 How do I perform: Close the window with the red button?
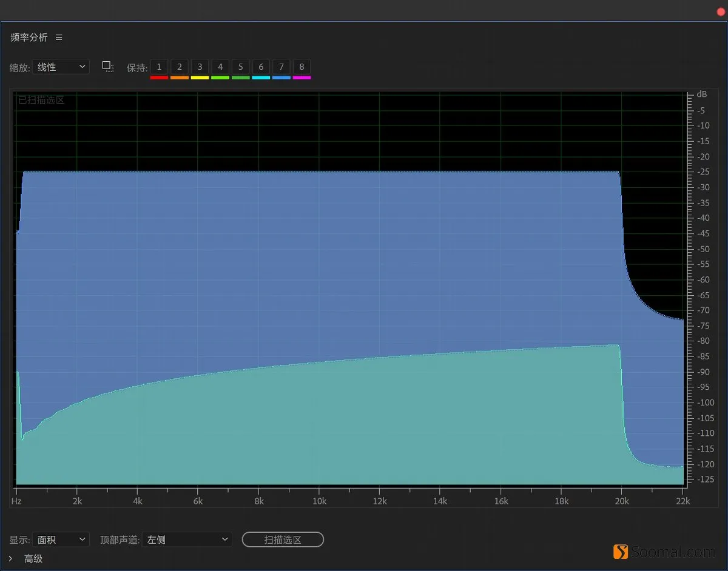(x=721, y=12)
